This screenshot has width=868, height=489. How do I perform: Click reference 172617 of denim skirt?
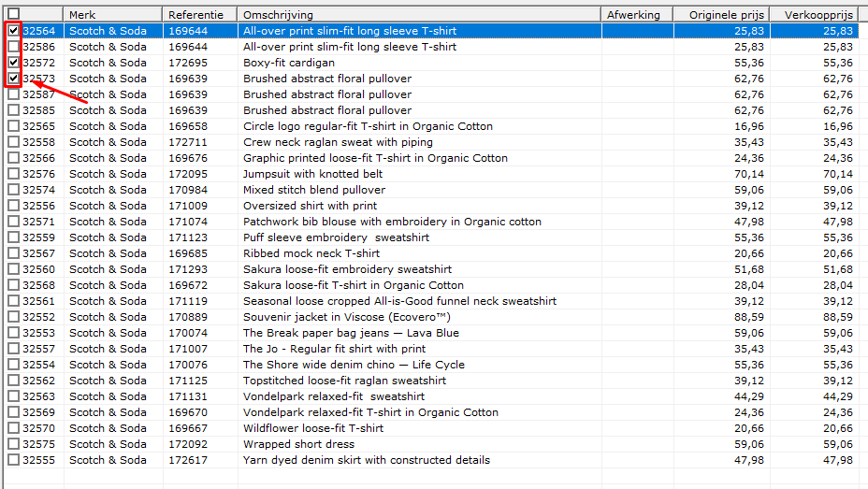click(x=188, y=460)
